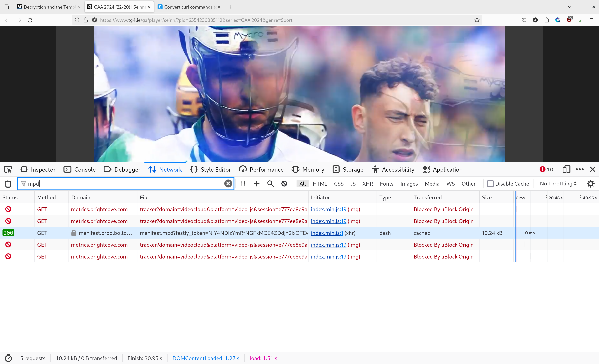The width and height of the screenshot is (599, 364).
Task: Open network settings gear icon
Action: [x=590, y=184]
